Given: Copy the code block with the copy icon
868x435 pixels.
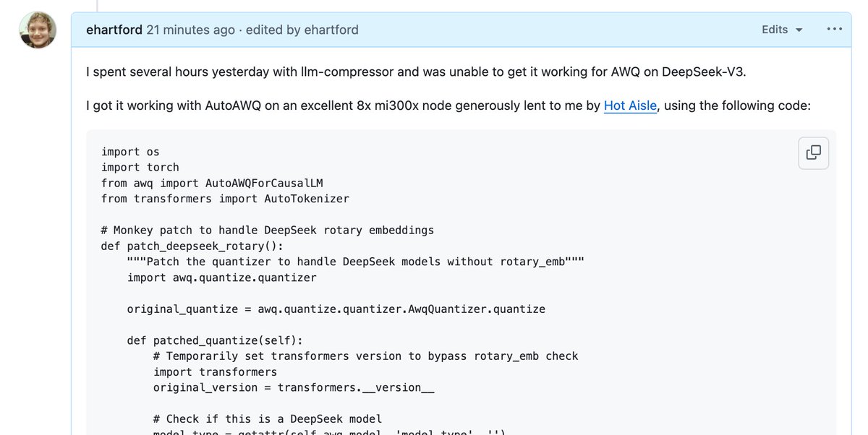Looking at the screenshot, I should click(x=814, y=152).
